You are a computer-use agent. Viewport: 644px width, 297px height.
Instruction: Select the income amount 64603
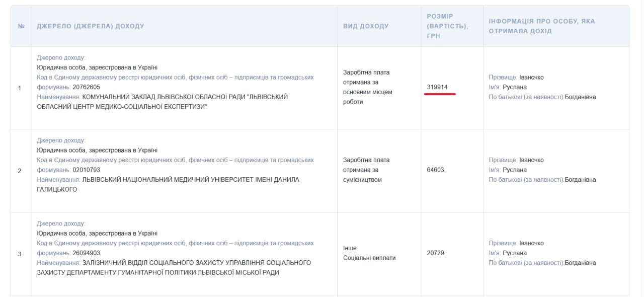[x=435, y=170]
